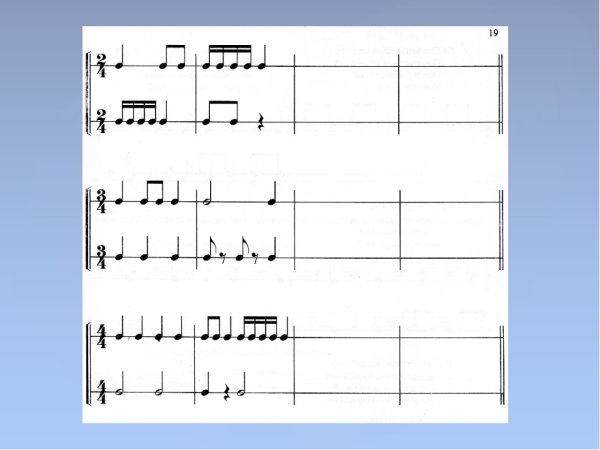Click the 2/4 time signature on second staff
This screenshot has height=450, width=600.
(x=101, y=121)
